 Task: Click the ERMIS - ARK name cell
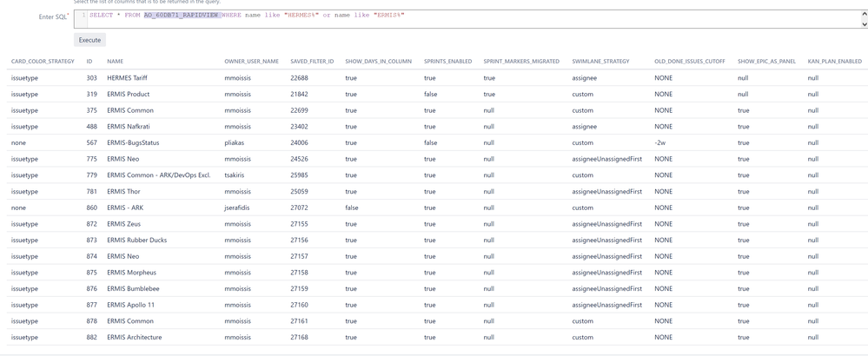(x=125, y=208)
